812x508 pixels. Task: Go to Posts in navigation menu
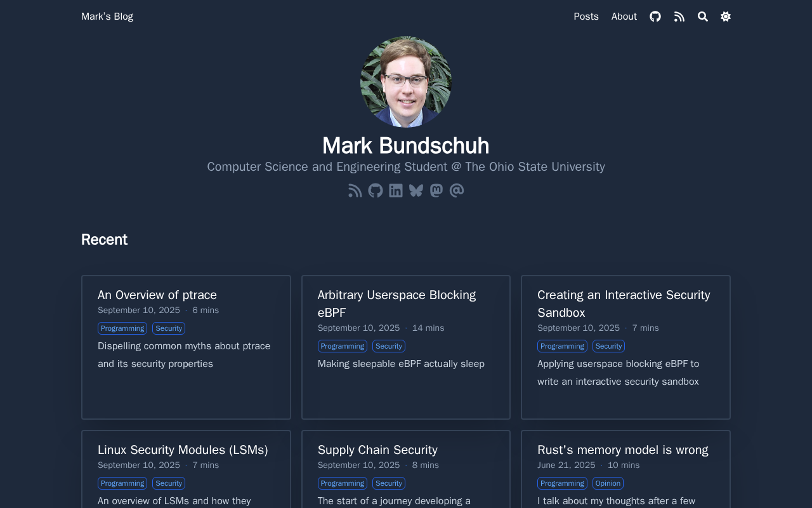586,17
